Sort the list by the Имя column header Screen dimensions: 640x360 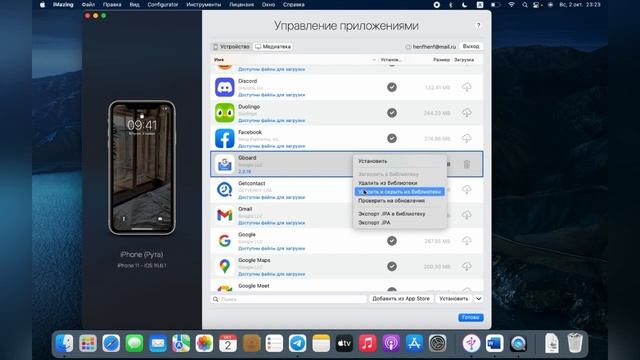click(x=219, y=60)
